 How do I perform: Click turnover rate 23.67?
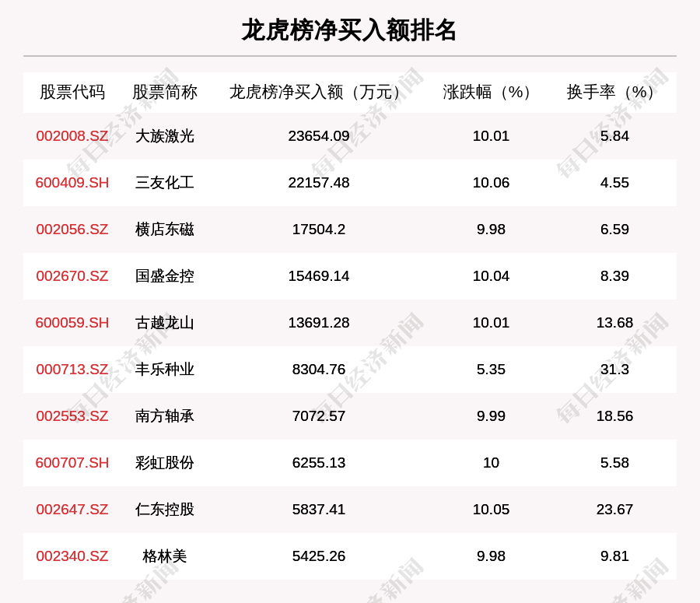tap(614, 509)
